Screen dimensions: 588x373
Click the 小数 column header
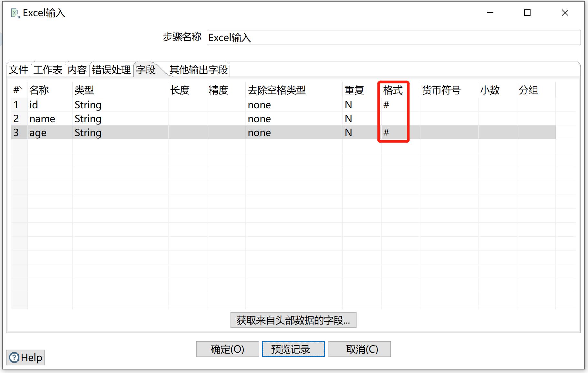click(497, 90)
